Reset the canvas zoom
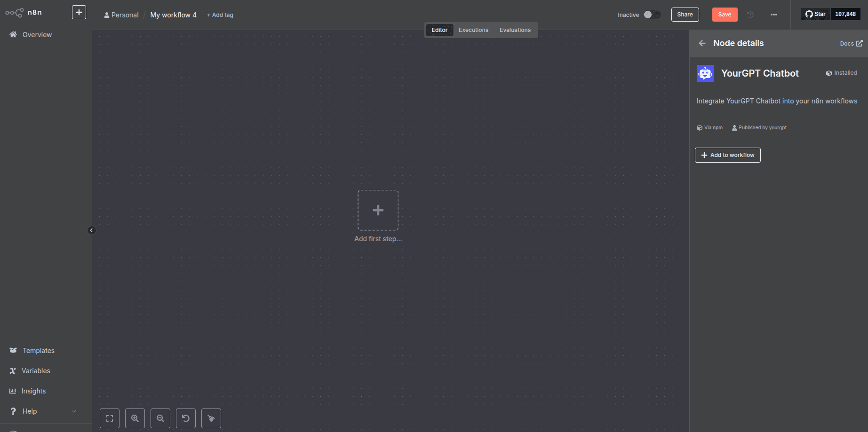The image size is (868, 432). click(x=186, y=418)
